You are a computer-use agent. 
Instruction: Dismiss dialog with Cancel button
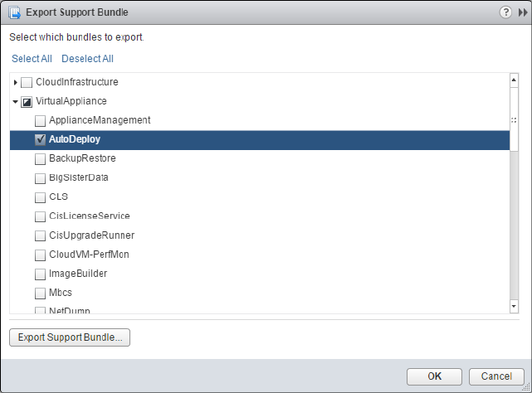pos(496,376)
